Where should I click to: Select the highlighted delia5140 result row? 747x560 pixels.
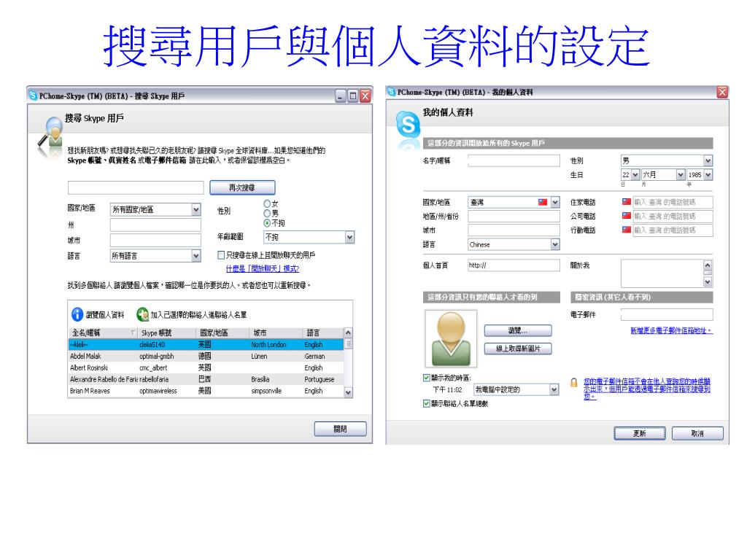(206, 344)
